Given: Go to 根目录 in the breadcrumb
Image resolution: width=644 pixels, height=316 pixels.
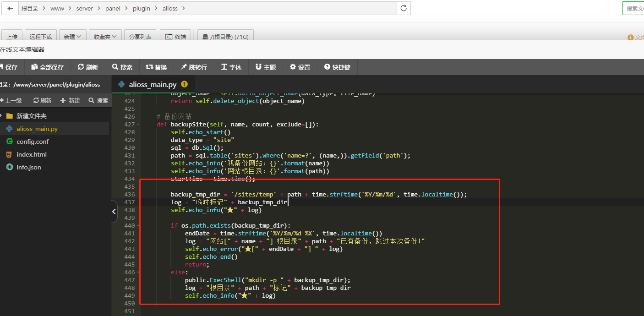Looking at the screenshot, I should (x=30, y=8).
